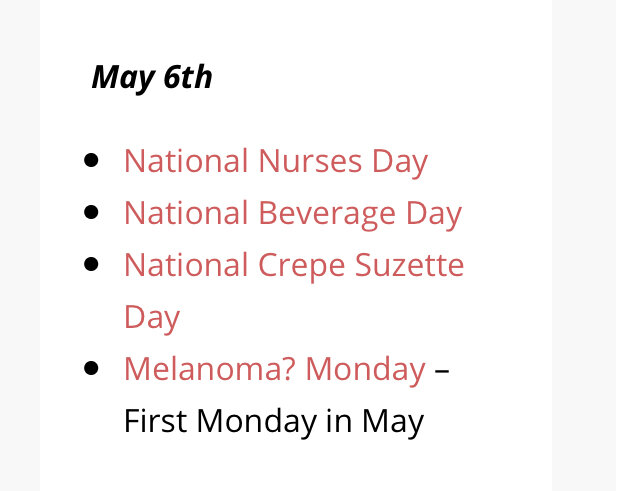This screenshot has height=491, width=640.
Task: Click '6th' in the bold heading
Action: 188,76
